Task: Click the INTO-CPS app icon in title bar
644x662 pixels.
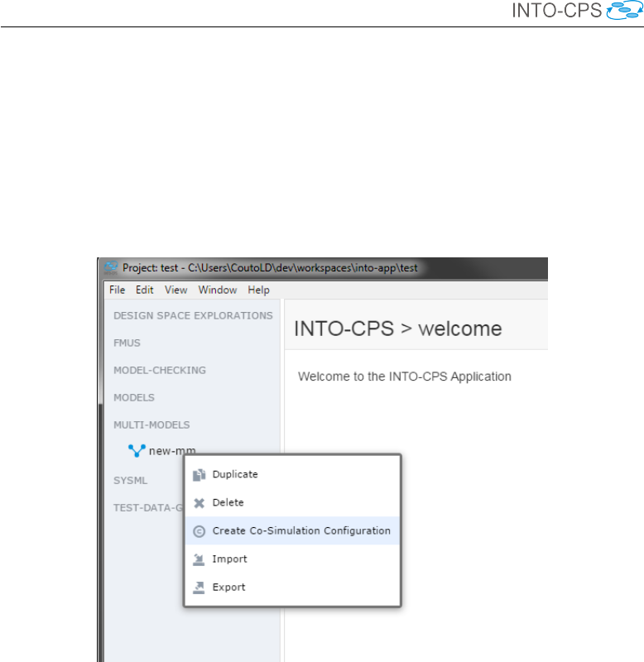Action: coord(111,267)
